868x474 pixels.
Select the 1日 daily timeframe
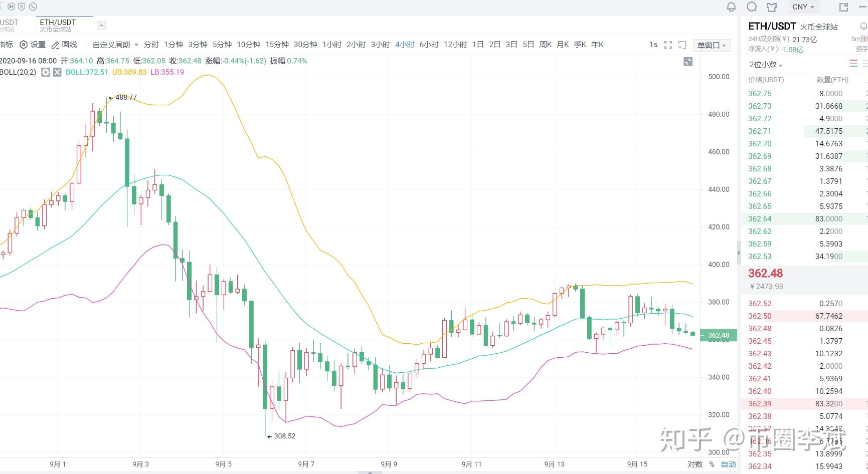tap(477, 44)
